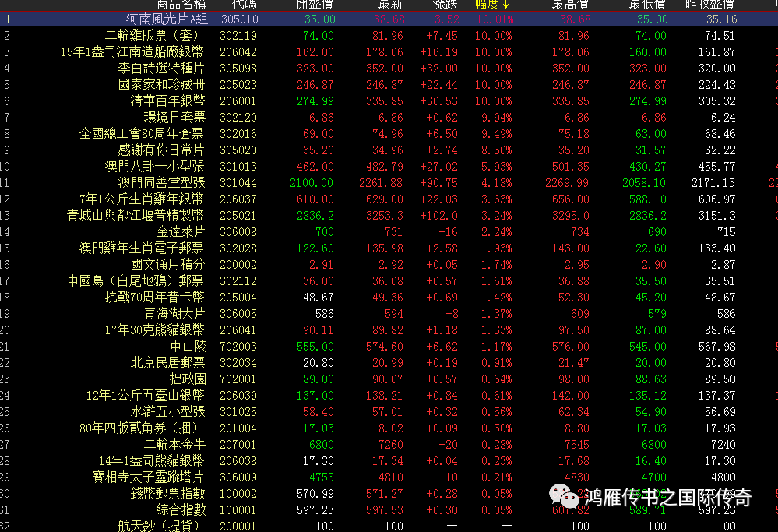Click 國文通用積分 entry
The image size is (778, 532).
point(167,265)
